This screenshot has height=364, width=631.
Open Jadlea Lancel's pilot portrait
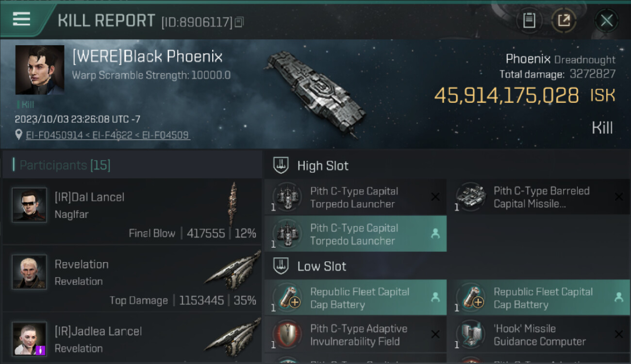click(29, 338)
